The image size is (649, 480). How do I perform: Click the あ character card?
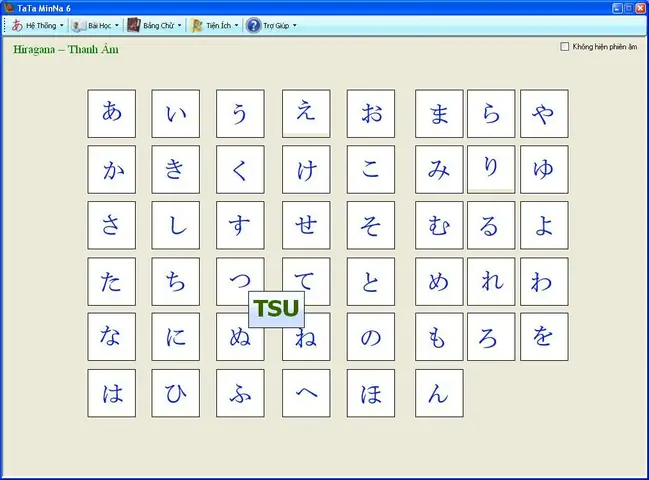[x=112, y=114]
